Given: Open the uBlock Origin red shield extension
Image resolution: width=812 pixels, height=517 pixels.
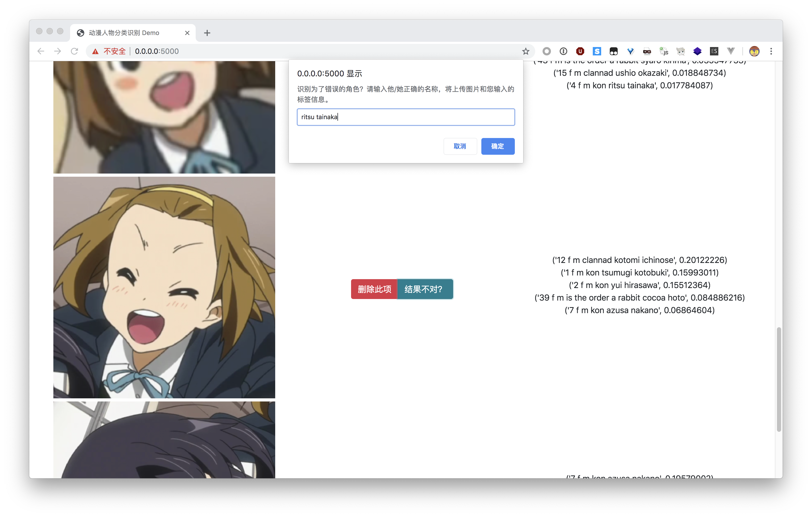Looking at the screenshot, I should pos(580,51).
